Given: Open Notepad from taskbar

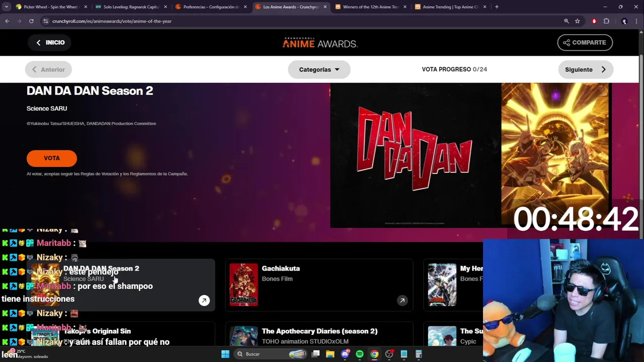Looking at the screenshot, I should [x=404, y=354].
